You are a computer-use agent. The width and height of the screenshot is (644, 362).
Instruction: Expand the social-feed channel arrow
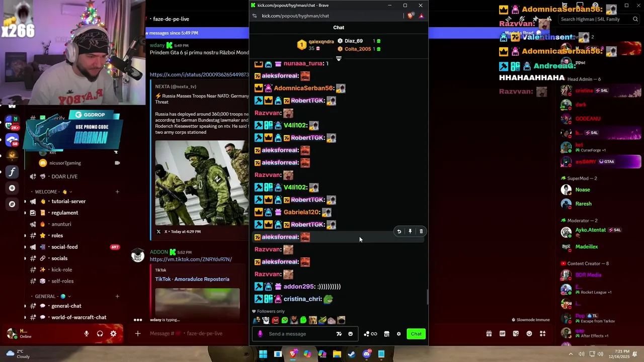click(25, 247)
